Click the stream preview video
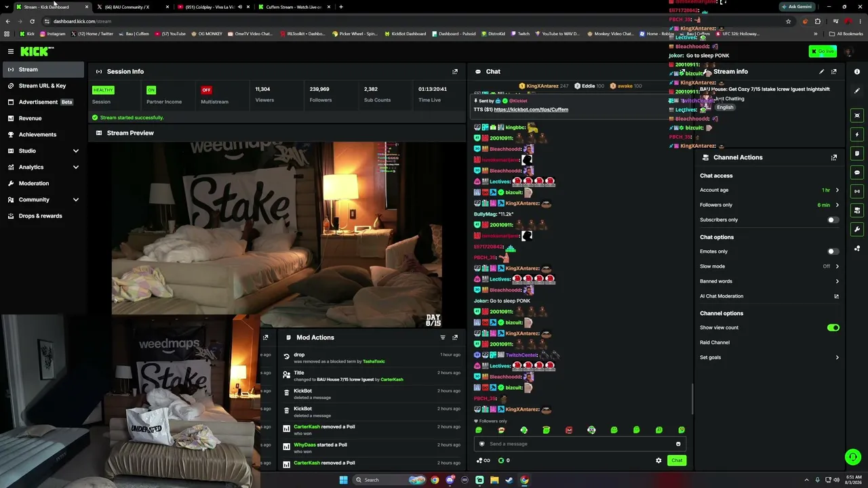The height and width of the screenshot is (488, 868). (277, 234)
